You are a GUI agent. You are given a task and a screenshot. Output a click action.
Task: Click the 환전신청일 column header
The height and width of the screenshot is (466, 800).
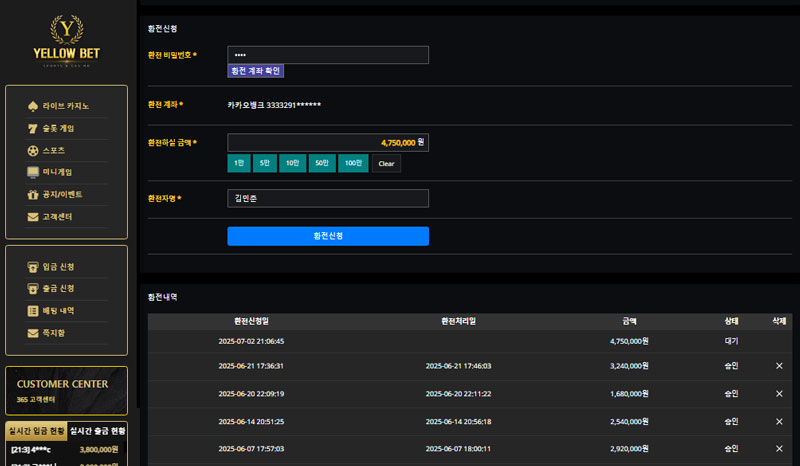pos(252,322)
